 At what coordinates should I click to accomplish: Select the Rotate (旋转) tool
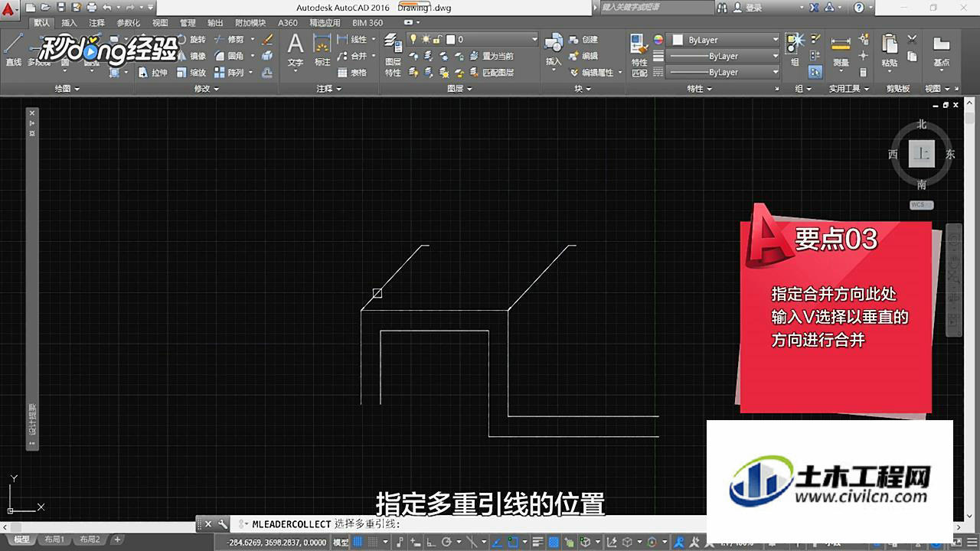pyautogui.click(x=191, y=39)
